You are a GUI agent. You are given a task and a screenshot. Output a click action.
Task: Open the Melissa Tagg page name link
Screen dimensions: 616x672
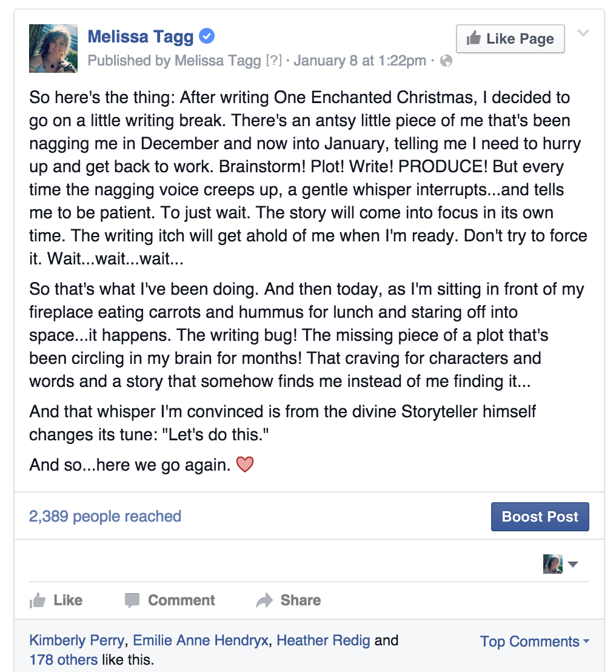[x=141, y=37]
